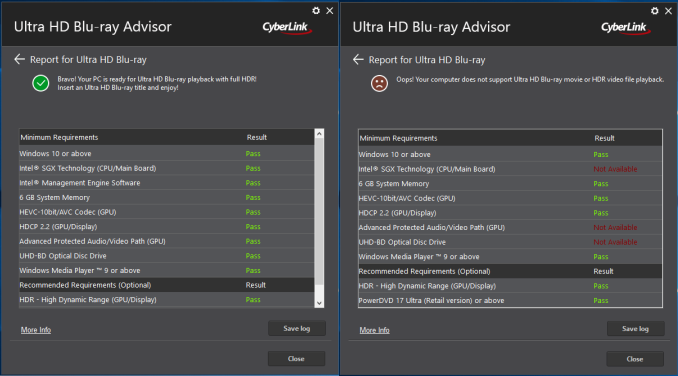Click back arrow in left Advisor window
The image size is (678, 376).
point(19,59)
